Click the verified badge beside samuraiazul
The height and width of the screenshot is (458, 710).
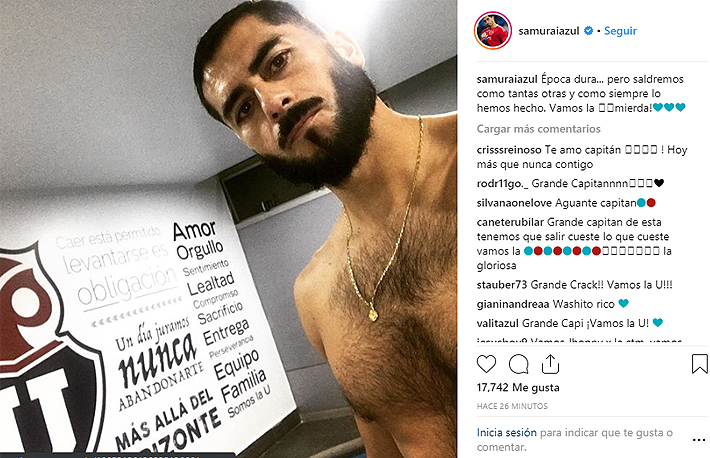pyautogui.click(x=588, y=31)
